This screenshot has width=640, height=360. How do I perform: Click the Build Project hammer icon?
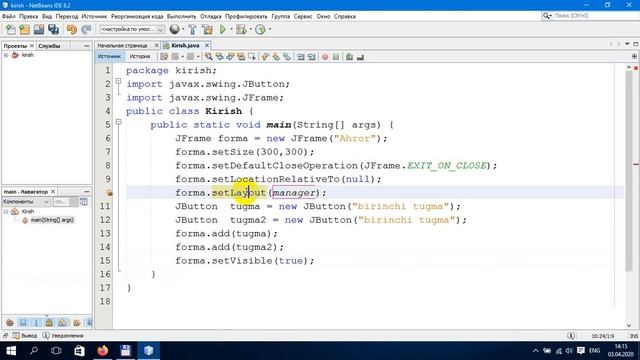[193, 29]
